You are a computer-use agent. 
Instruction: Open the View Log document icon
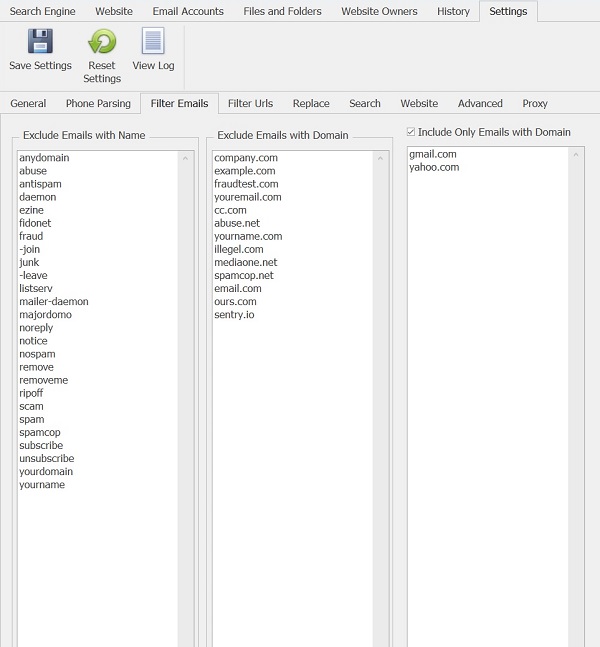(153, 40)
